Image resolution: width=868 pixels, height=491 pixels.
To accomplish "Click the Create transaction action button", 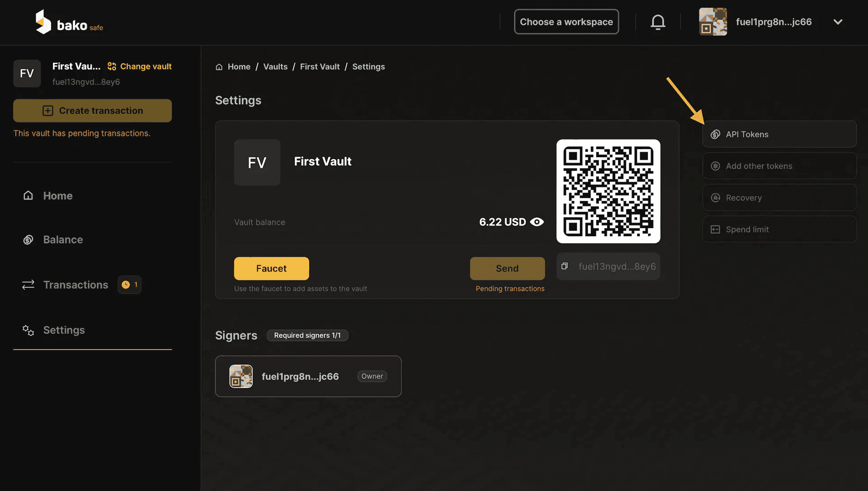I will [x=92, y=110].
